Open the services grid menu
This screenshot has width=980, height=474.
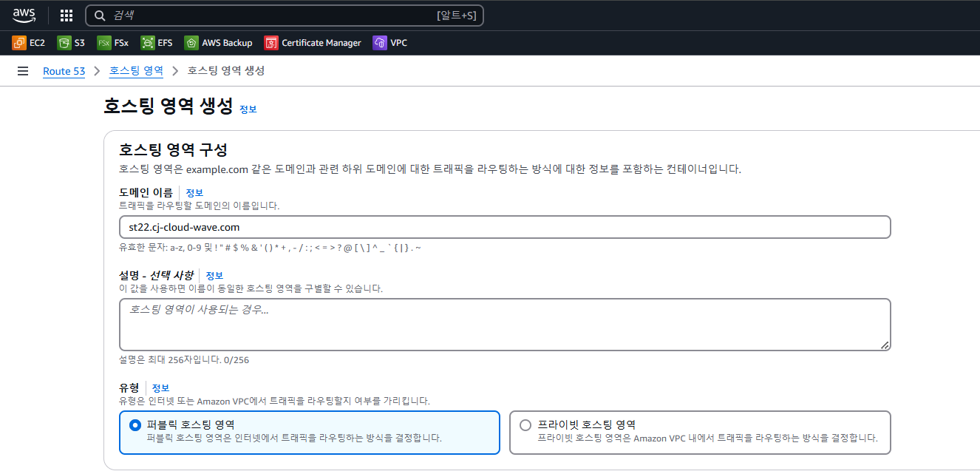point(67,15)
